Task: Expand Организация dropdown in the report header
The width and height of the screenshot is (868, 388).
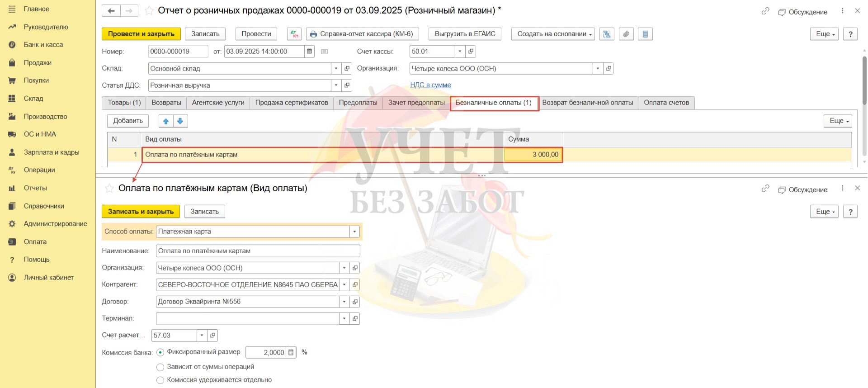Action: 598,69
